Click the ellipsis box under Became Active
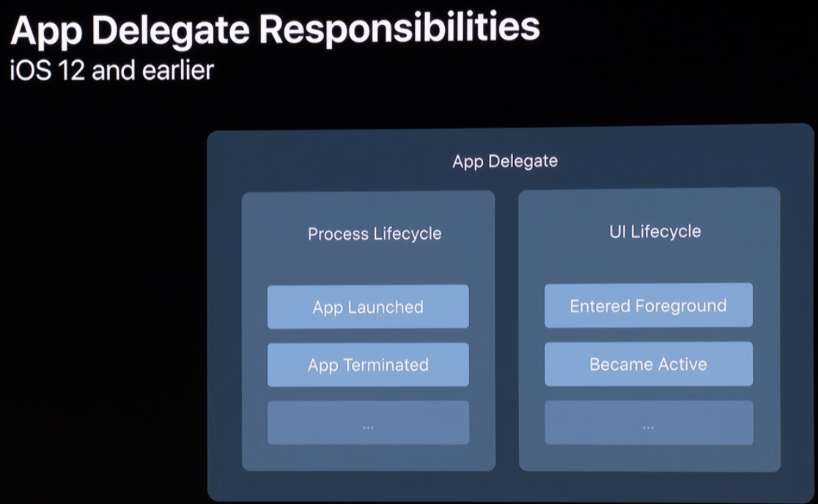 pyautogui.click(x=649, y=422)
